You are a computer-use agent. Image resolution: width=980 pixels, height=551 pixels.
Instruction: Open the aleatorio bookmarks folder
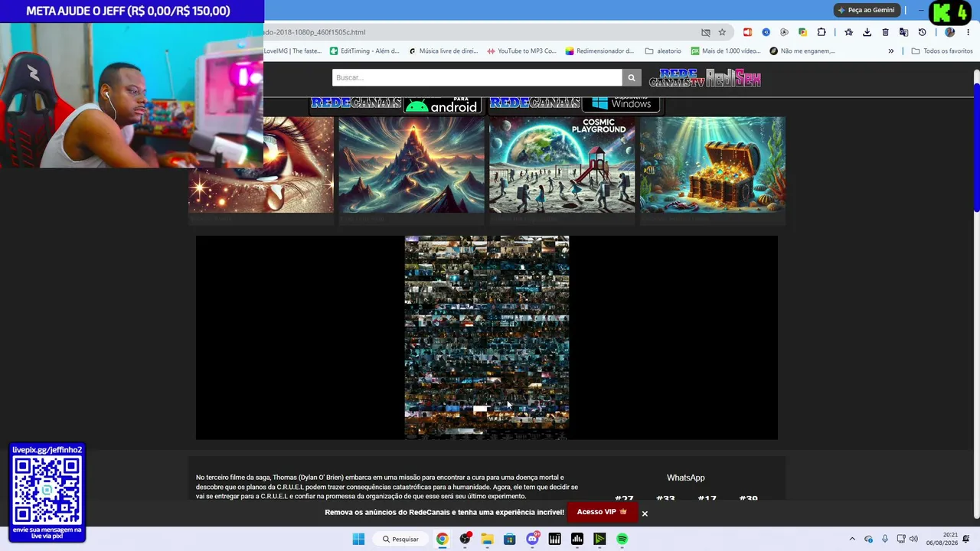pos(663,51)
